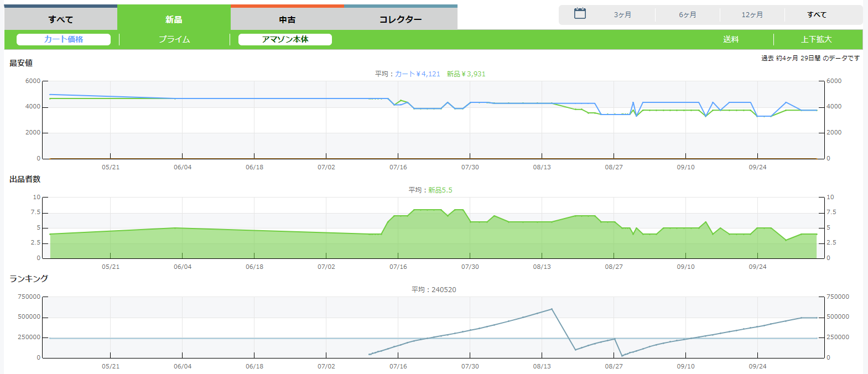Choose the 12ヶ月 time range
The image size is (868, 374).
pyautogui.click(x=752, y=15)
